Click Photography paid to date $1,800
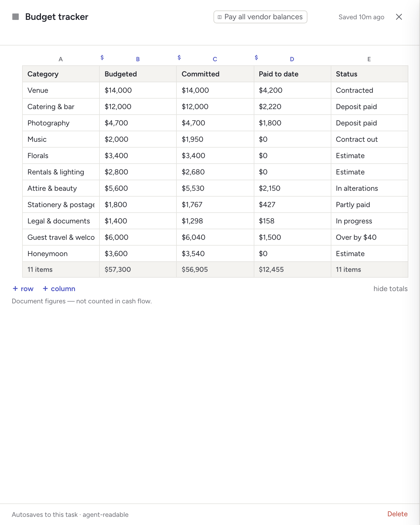Screen dimensions: 420x525 (292, 123)
